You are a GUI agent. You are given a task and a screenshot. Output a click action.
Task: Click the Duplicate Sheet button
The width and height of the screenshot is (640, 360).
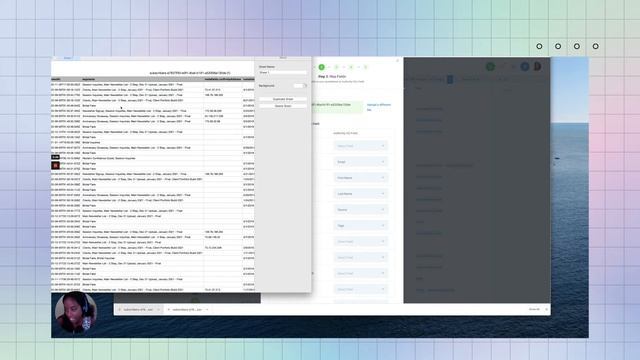point(283,99)
